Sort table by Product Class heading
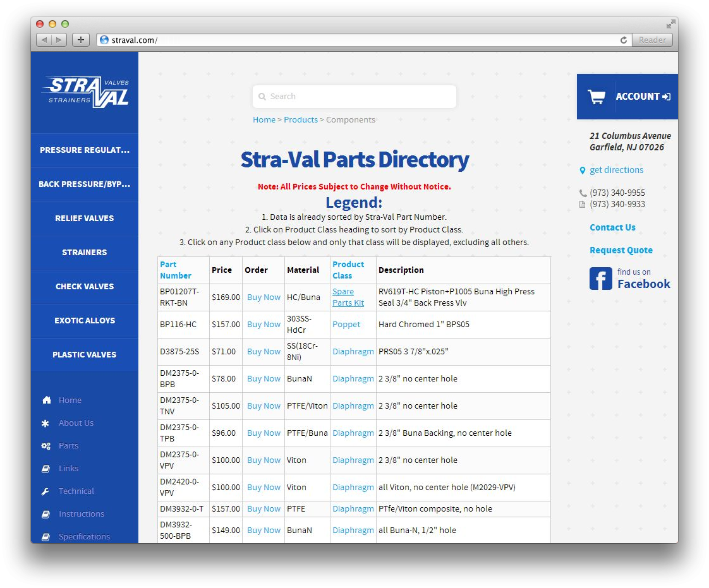Viewport: 709px width, 588px height. [348, 270]
